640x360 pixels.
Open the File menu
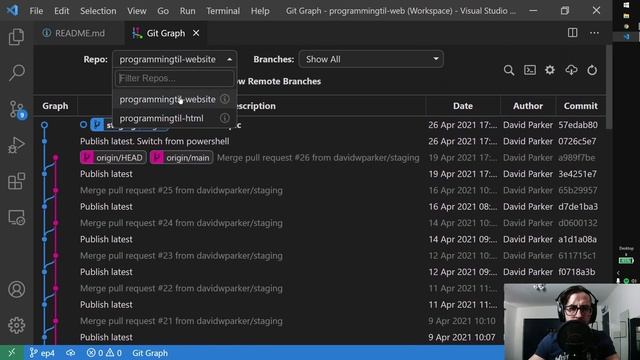coord(36,11)
